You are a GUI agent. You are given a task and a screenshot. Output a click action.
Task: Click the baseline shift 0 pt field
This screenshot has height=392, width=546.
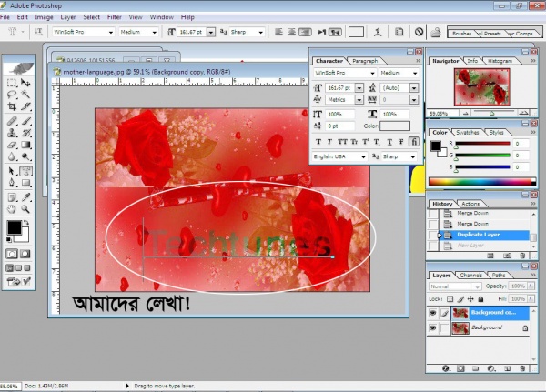click(339, 126)
